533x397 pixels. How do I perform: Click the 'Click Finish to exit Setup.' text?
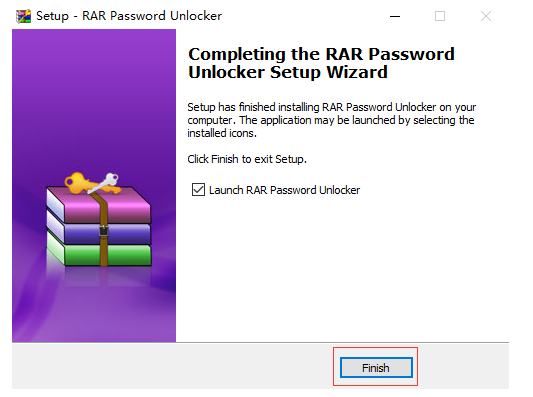(x=247, y=159)
